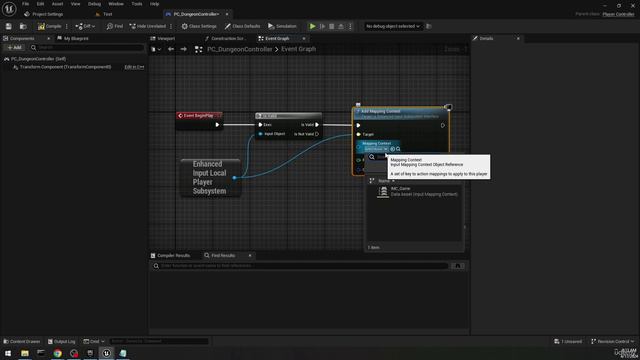The width and height of the screenshot is (640, 360).
Task: Switch to the Test level tab
Action: click(104, 14)
